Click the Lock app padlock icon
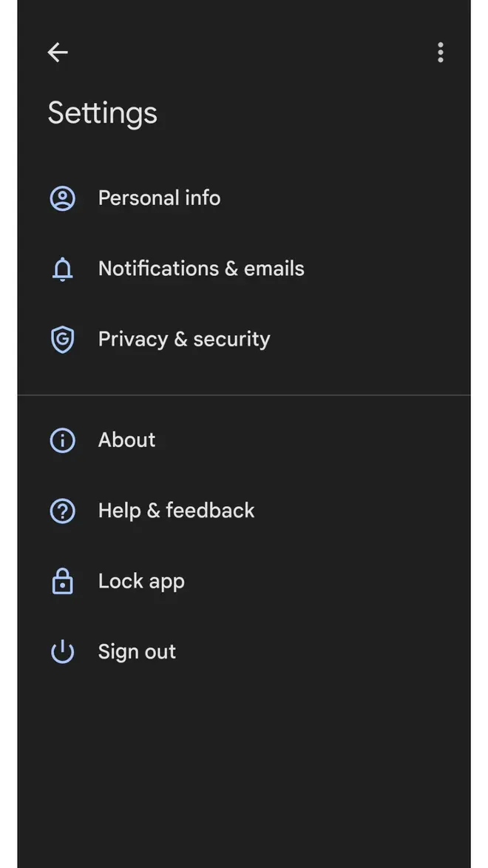 pos(62,582)
